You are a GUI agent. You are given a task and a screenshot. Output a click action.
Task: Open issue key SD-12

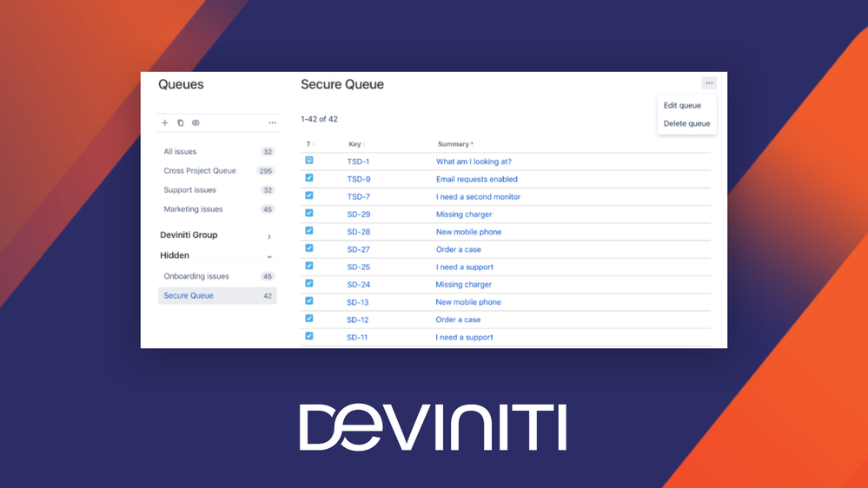point(358,320)
